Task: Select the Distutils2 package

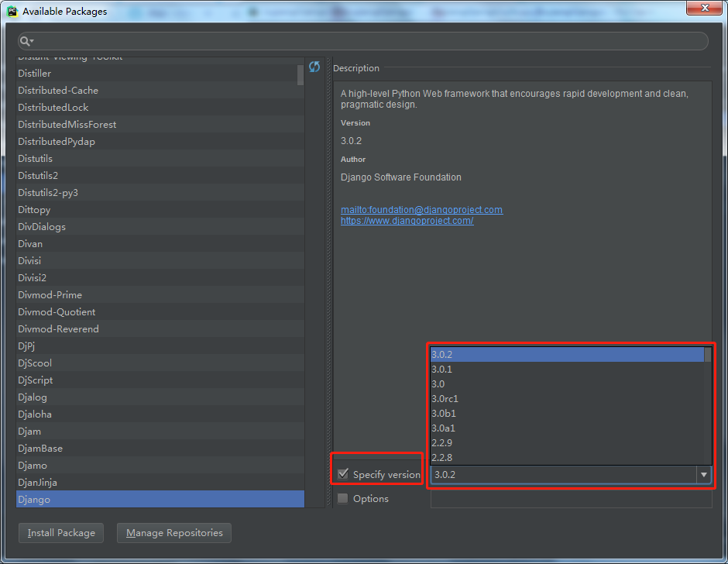Action: point(160,176)
